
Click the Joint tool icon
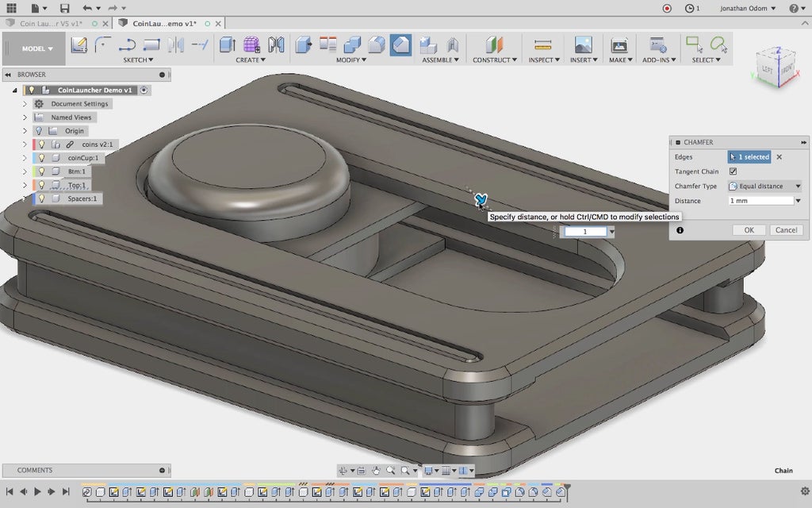click(453, 45)
